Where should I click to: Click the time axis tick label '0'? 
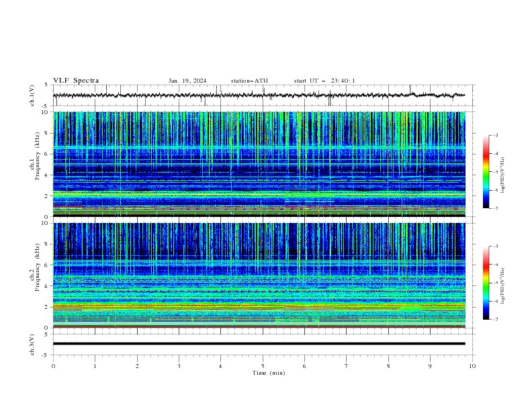pos(53,366)
